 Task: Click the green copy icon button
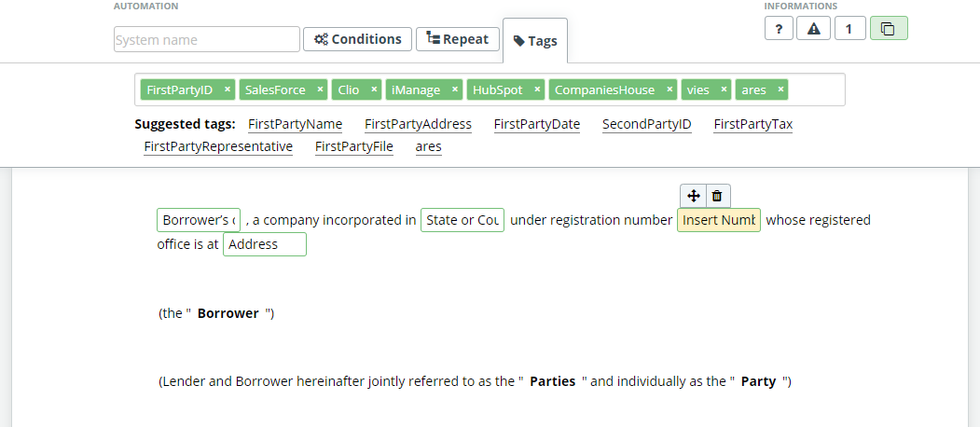(x=889, y=28)
